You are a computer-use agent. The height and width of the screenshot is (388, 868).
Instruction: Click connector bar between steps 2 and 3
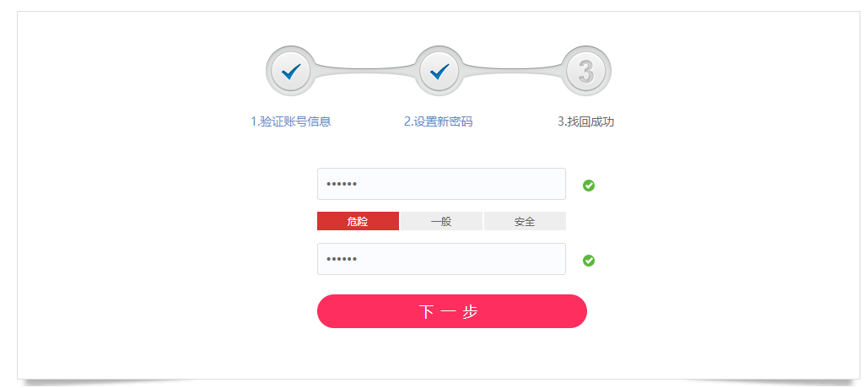pos(512,71)
